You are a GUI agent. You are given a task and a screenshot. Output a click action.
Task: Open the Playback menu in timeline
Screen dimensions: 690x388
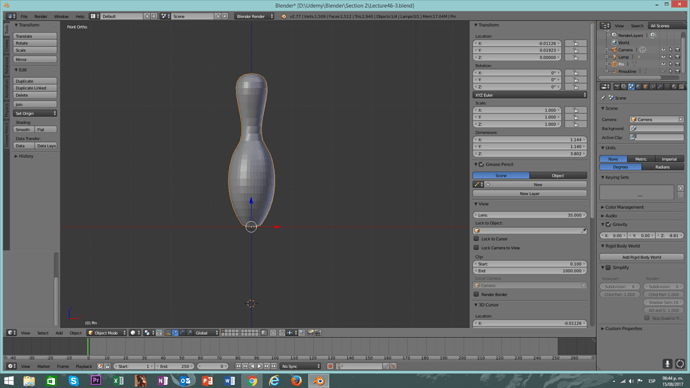point(84,366)
